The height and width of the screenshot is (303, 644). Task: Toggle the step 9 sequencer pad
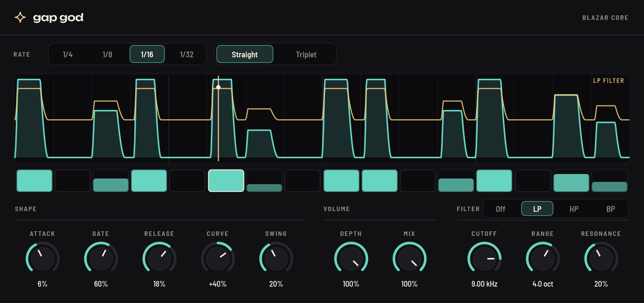click(x=341, y=181)
